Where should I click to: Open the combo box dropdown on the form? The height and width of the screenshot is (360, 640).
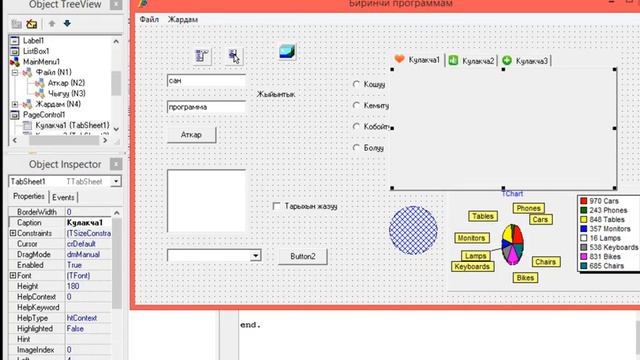coord(255,256)
